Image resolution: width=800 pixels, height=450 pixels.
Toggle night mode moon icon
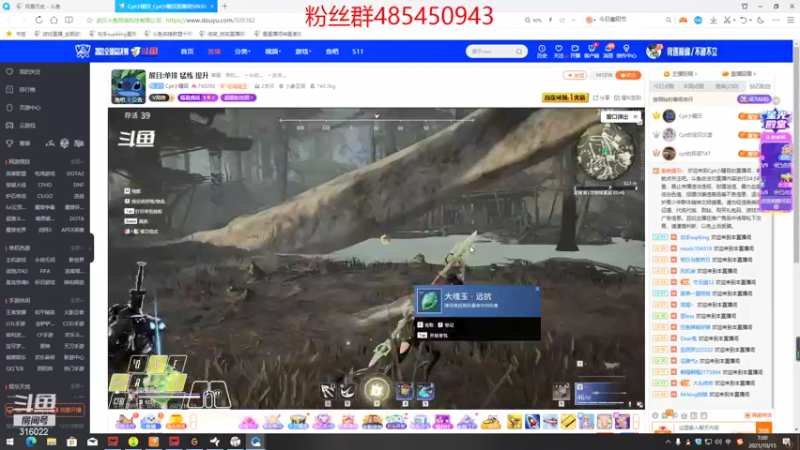[x=761, y=20]
